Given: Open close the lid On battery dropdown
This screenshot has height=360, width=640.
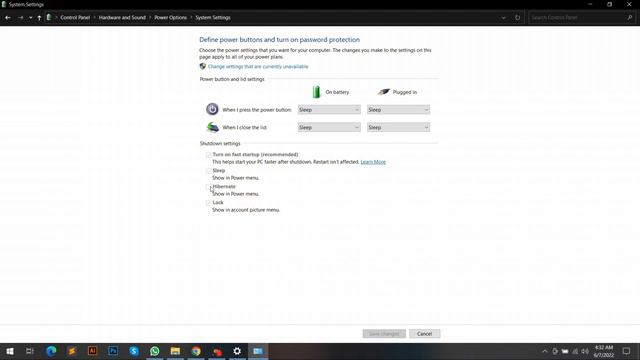Looking at the screenshot, I should pyautogui.click(x=329, y=127).
